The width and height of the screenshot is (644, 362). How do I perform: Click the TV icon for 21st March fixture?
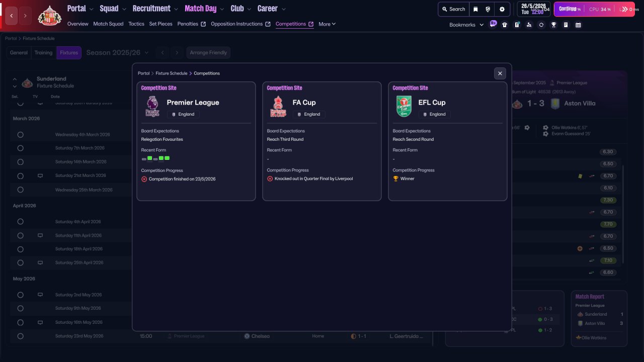pos(40,176)
